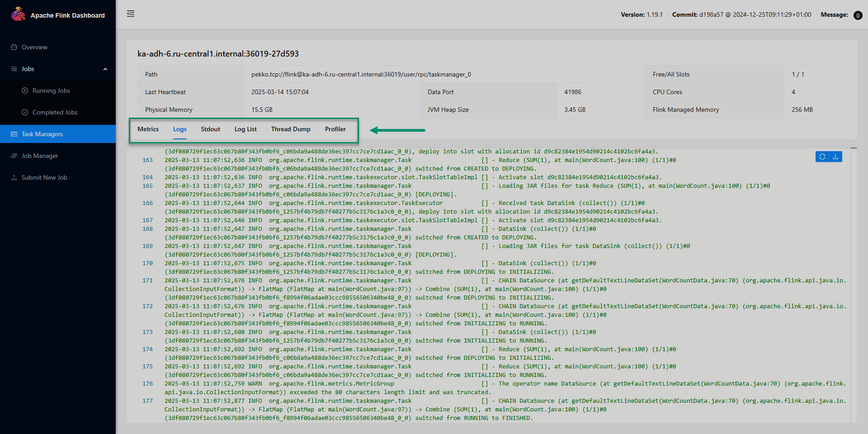This screenshot has height=434, width=868.
Task: Open the Job Manager page
Action: click(x=40, y=156)
